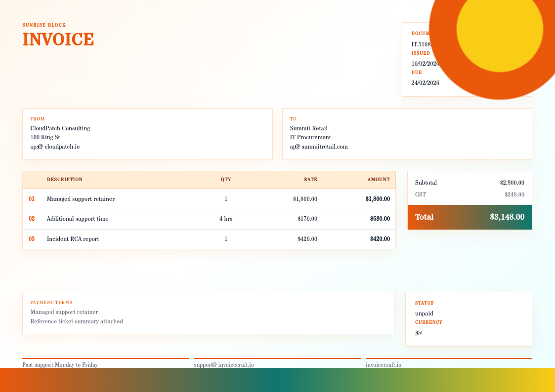This screenshot has width=555, height=392.
Task: Click the FROM label
Action: (x=38, y=119)
